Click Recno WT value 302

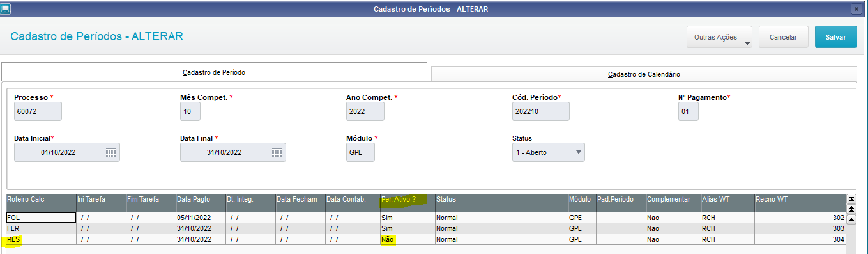(800, 218)
